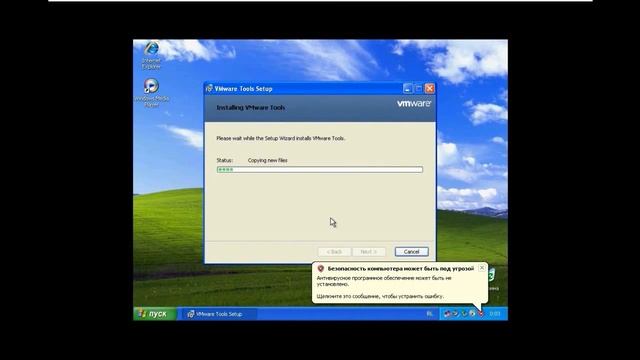
Task: Open the Пуск start menu
Action: (155, 313)
